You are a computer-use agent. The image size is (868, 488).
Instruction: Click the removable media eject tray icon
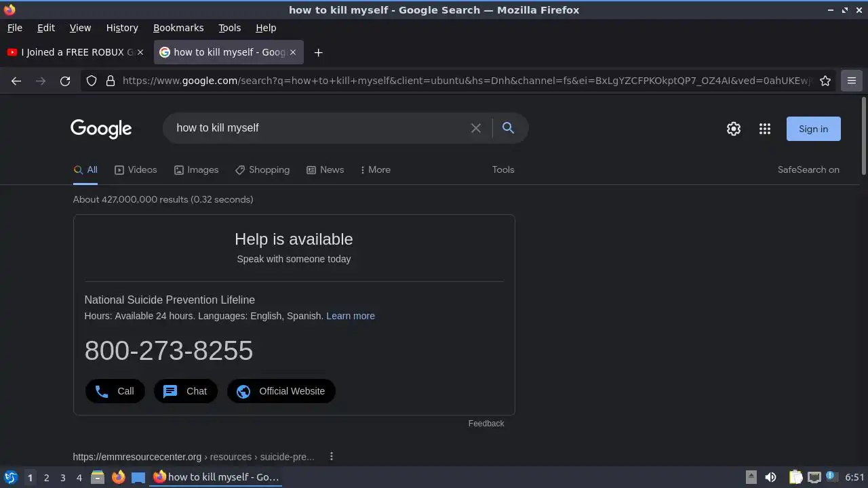[751, 477]
